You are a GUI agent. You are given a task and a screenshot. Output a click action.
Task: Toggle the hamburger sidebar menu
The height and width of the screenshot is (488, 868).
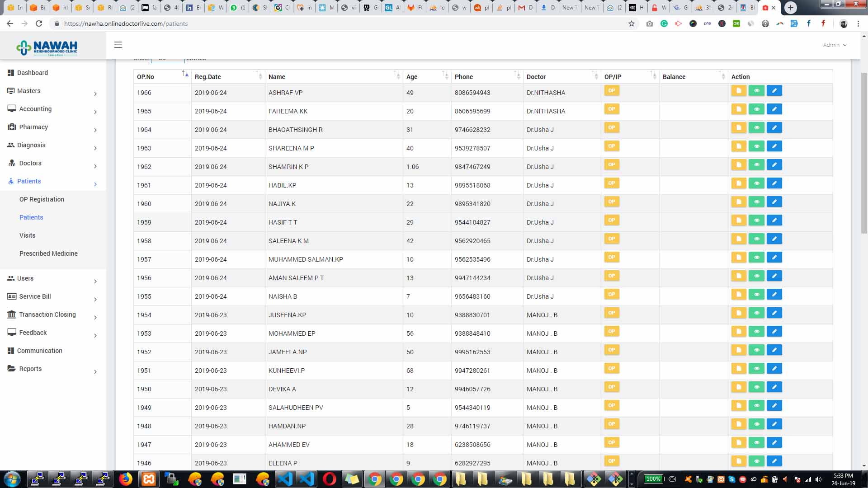pos(118,45)
